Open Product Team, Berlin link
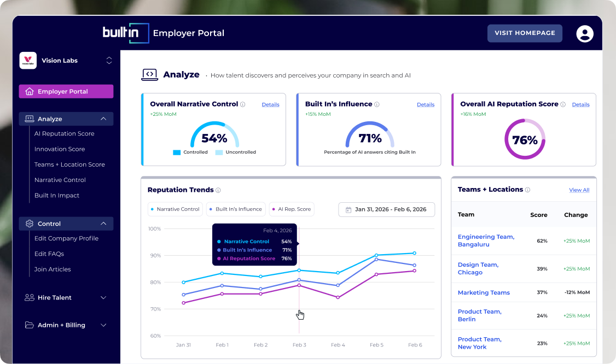616x364 pixels. [480, 315]
